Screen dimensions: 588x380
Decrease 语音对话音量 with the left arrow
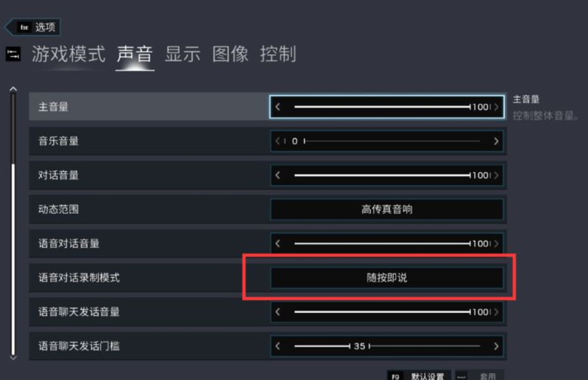[277, 243]
